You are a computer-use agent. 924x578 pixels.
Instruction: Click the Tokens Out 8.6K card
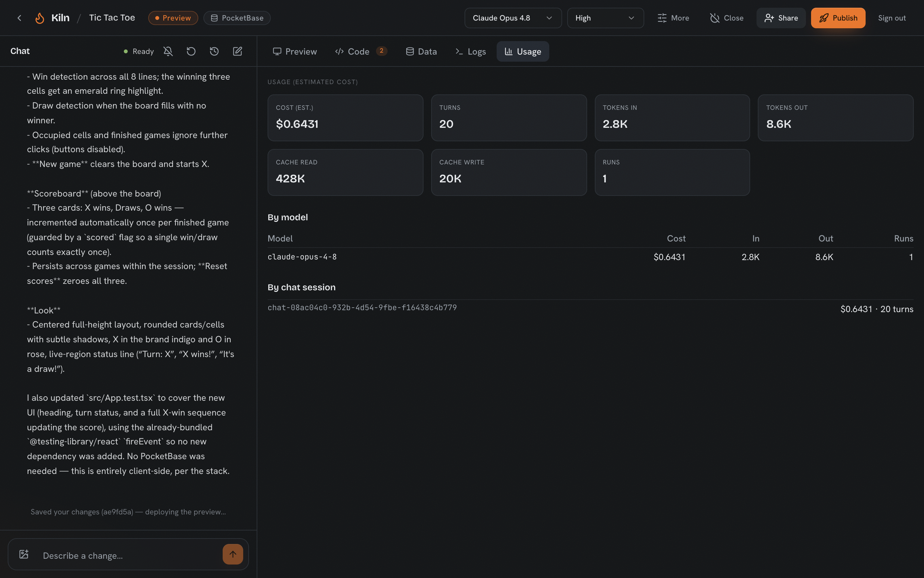click(835, 118)
